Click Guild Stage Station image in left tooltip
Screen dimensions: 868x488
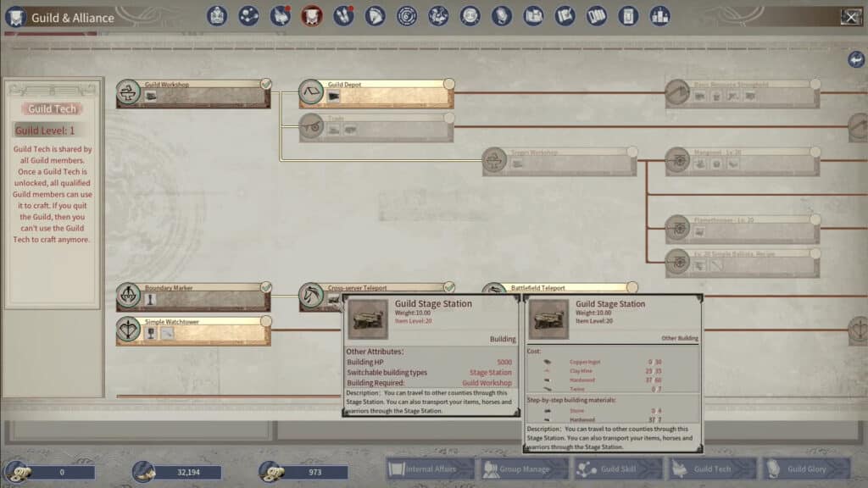coord(368,319)
